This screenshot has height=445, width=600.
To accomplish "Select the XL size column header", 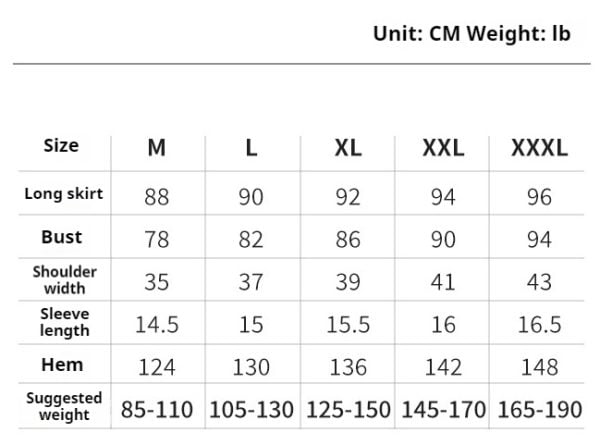I will [x=348, y=147].
